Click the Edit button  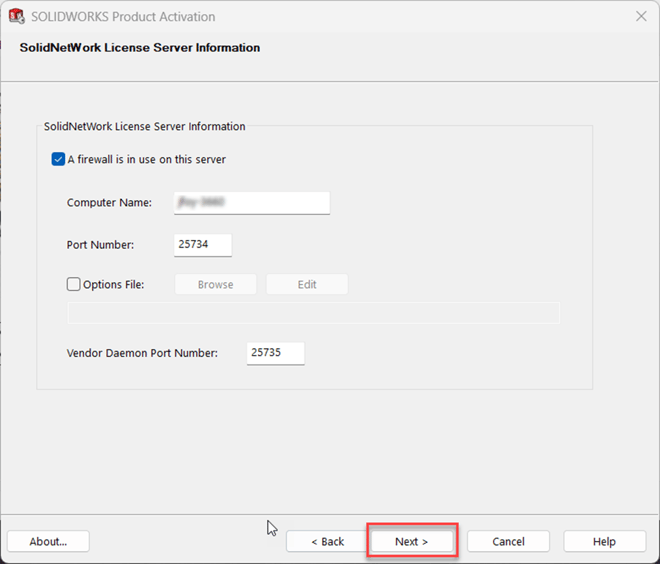point(307,285)
